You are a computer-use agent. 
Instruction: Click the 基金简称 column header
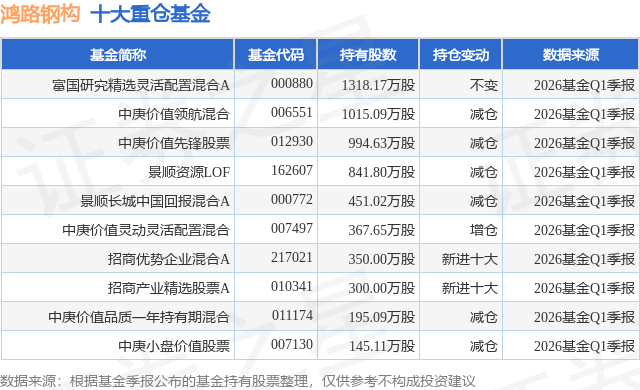(x=118, y=55)
